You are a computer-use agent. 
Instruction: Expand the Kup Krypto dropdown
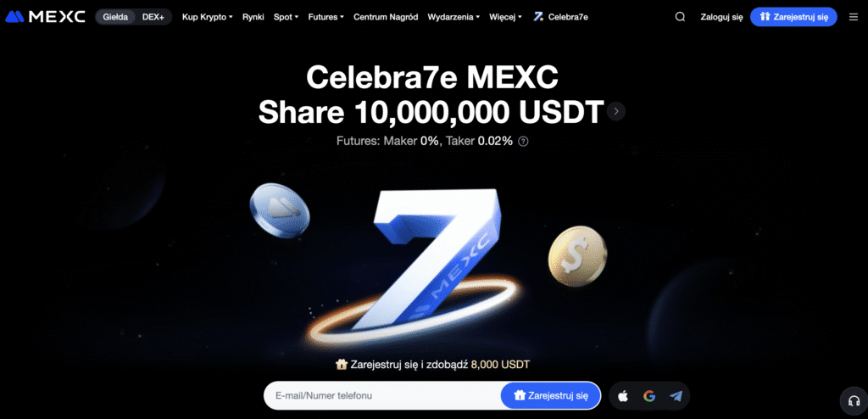(207, 17)
